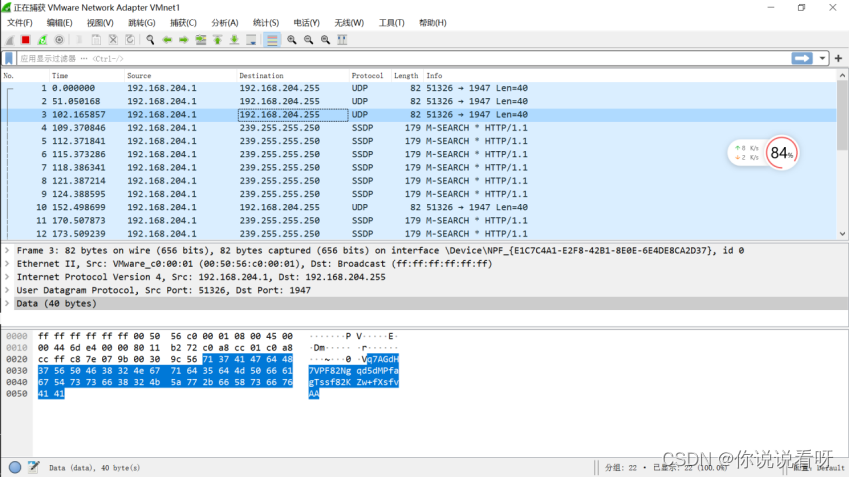
Task: Sort by the Time column header
Action: (x=87, y=76)
